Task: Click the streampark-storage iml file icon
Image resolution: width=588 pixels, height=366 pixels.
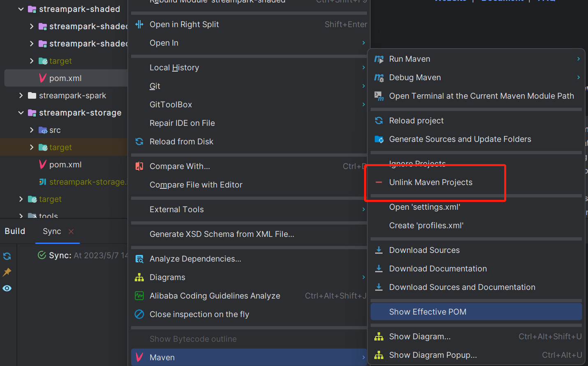Action: pos(43,182)
